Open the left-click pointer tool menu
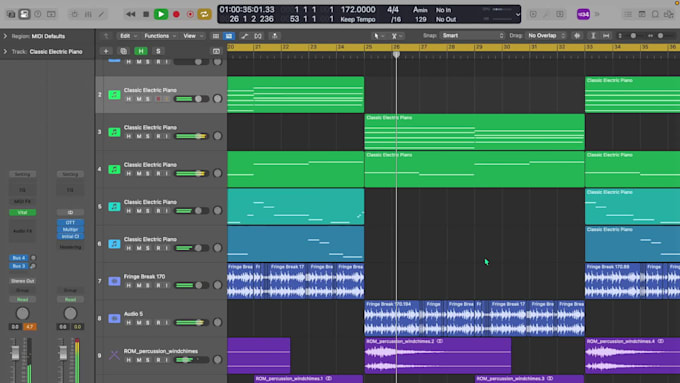 pos(378,36)
